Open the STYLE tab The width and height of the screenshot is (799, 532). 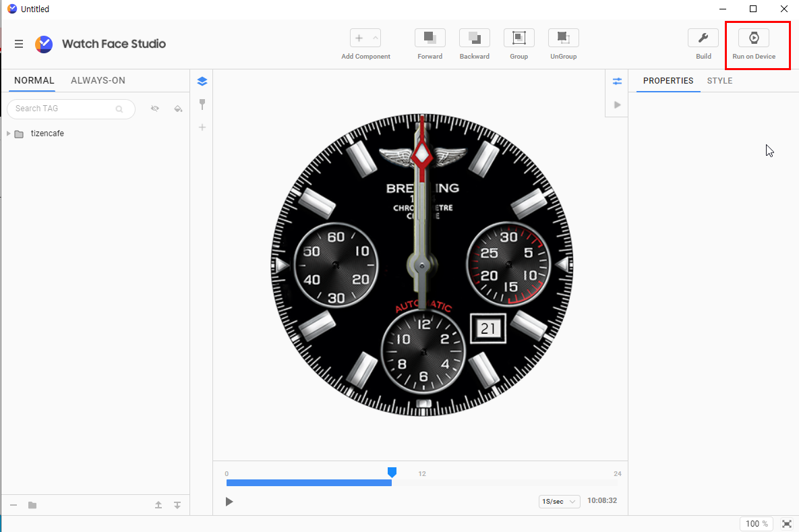(x=719, y=80)
